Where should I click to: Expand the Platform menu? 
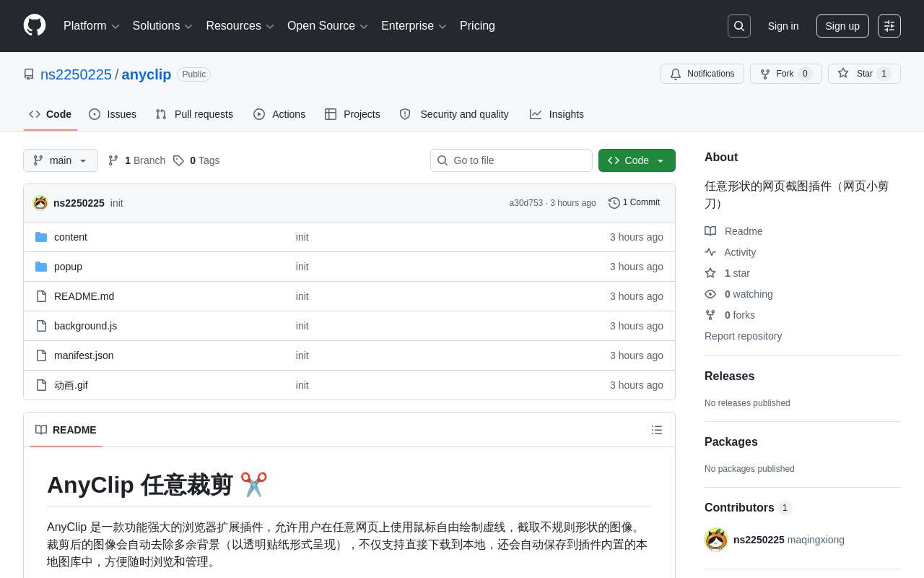coord(92,26)
